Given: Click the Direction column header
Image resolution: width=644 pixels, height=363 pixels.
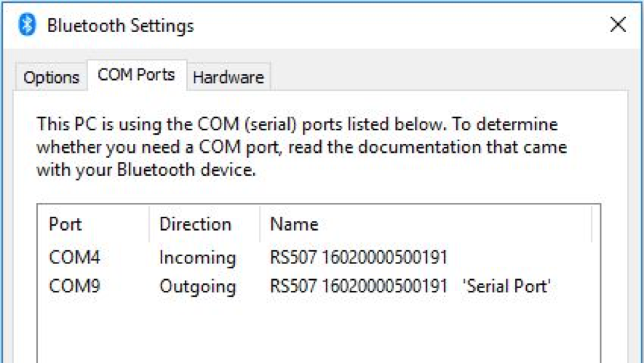Looking at the screenshot, I should click(195, 224).
